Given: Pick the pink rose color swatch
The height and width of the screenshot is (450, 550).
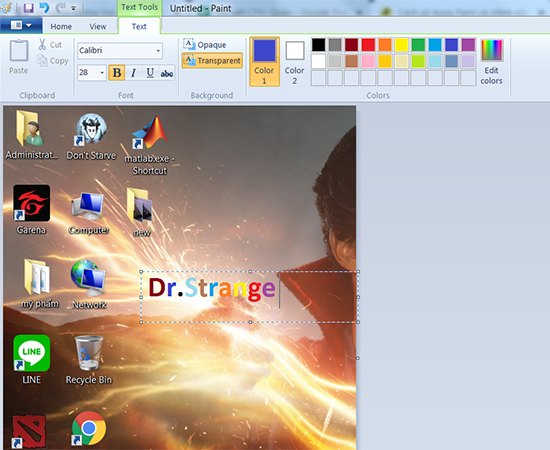Looking at the screenshot, I should point(368,61).
